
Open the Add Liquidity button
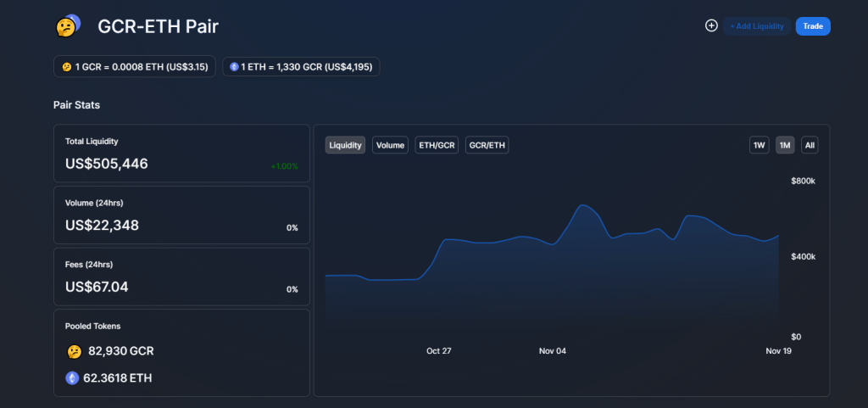tap(757, 26)
